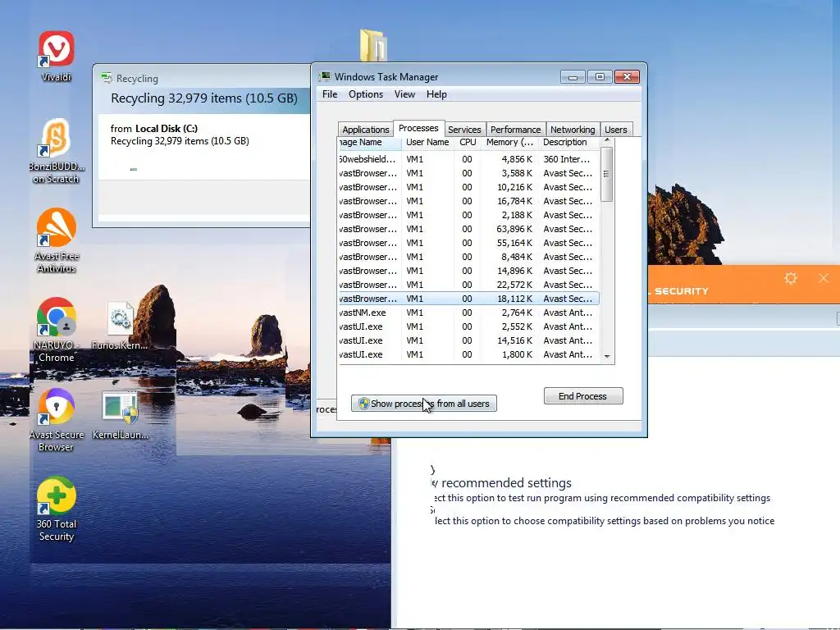
Task: Switch to the Processes tab
Action: point(418,128)
